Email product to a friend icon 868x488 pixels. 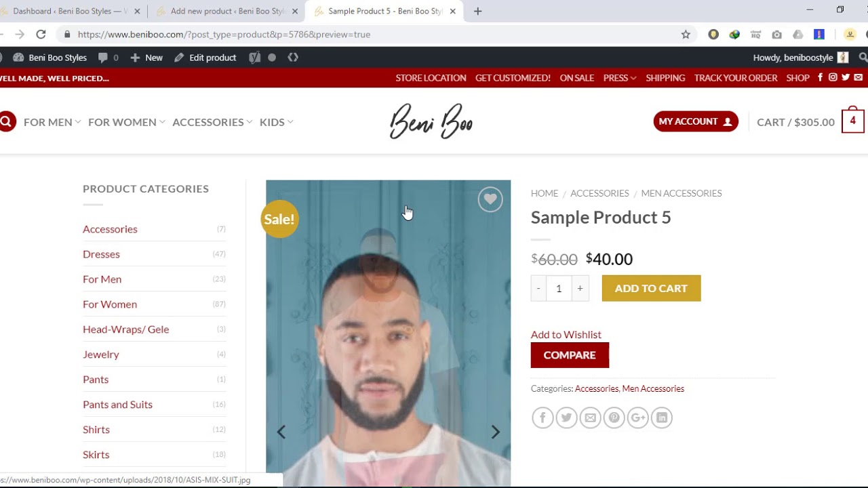point(590,418)
